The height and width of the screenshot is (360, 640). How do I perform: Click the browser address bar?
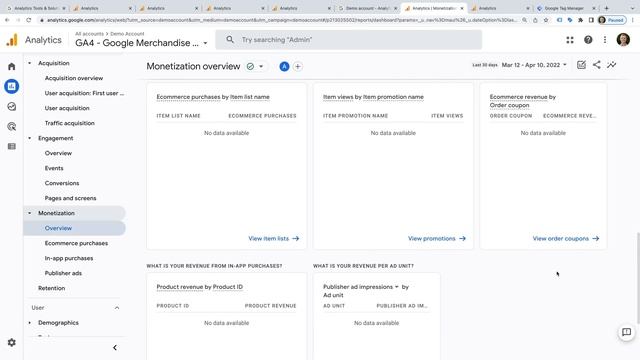[x=282, y=20]
